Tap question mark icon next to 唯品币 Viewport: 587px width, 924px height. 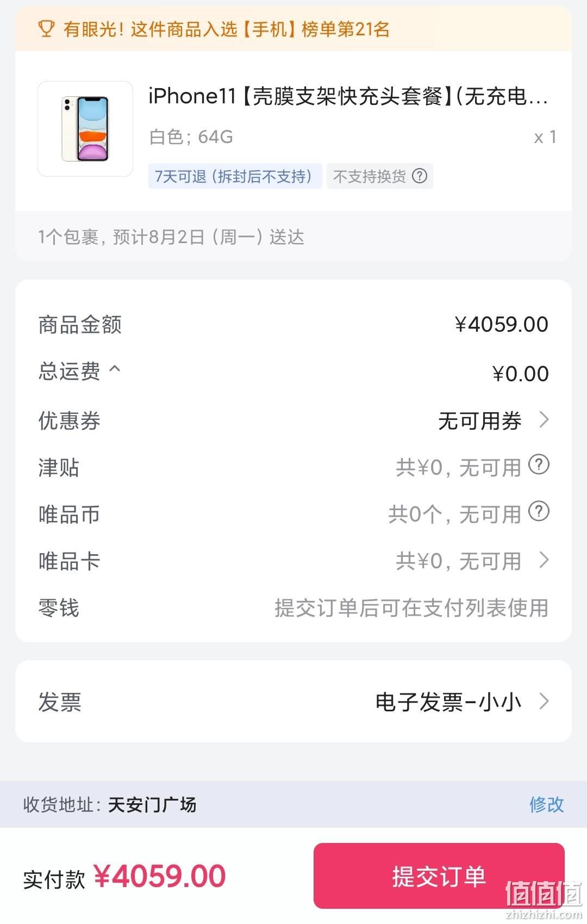pyautogui.click(x=539, y=512)
